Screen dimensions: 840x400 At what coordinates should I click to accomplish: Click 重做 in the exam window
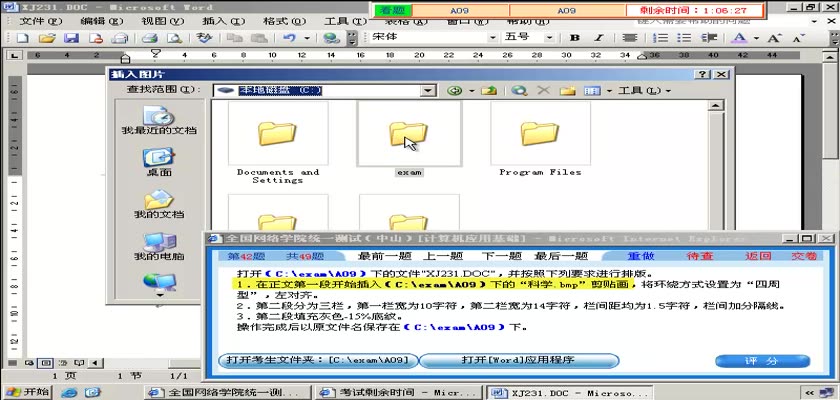click(x=641, y=256)
